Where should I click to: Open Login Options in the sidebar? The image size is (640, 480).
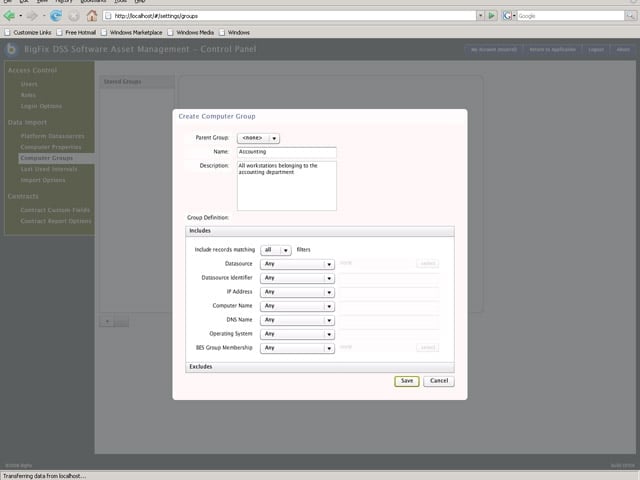click(x=41, y=106)
